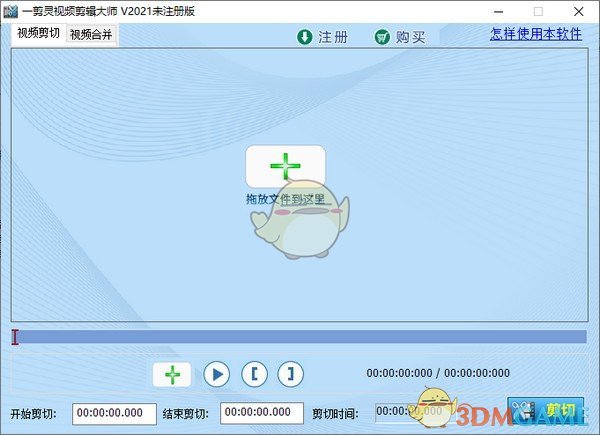Click the blue timeline progress bar
This screenshot has height=435, width=600.
pos(300,337)
